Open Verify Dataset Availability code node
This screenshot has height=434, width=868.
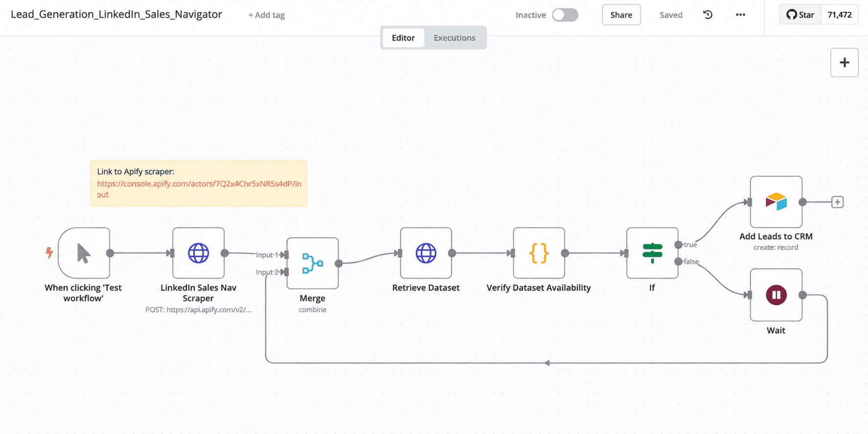pos(539,253)
